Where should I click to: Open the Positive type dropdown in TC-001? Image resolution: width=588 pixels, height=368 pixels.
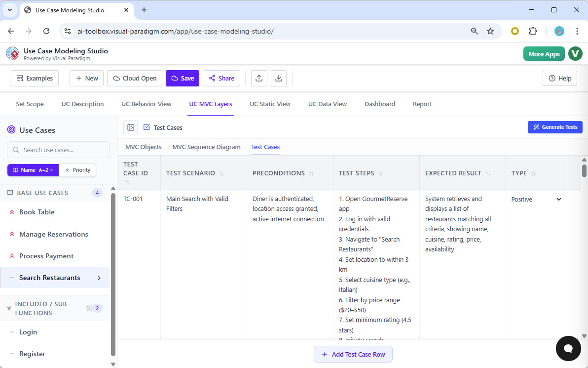558,199
